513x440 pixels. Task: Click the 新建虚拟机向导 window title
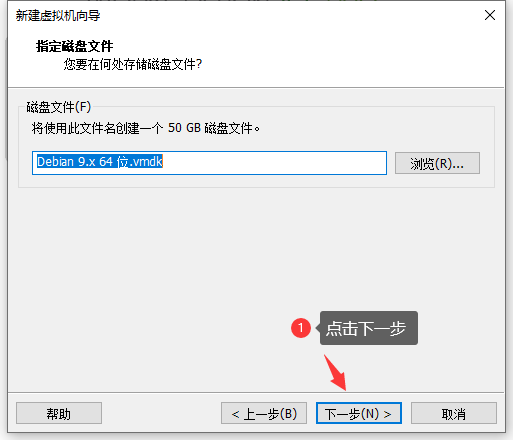click(x=58, y=15)
